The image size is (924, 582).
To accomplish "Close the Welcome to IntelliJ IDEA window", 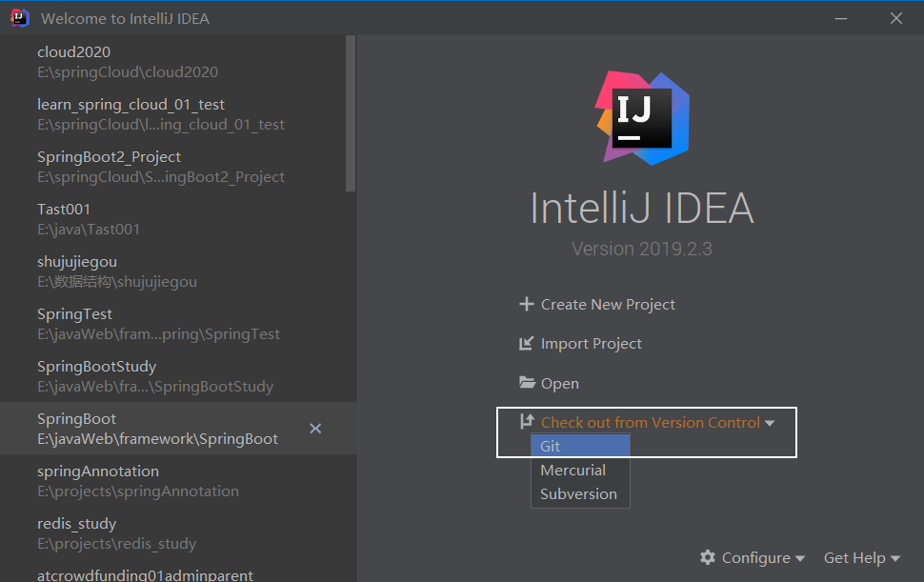I will tap(895, 18).
